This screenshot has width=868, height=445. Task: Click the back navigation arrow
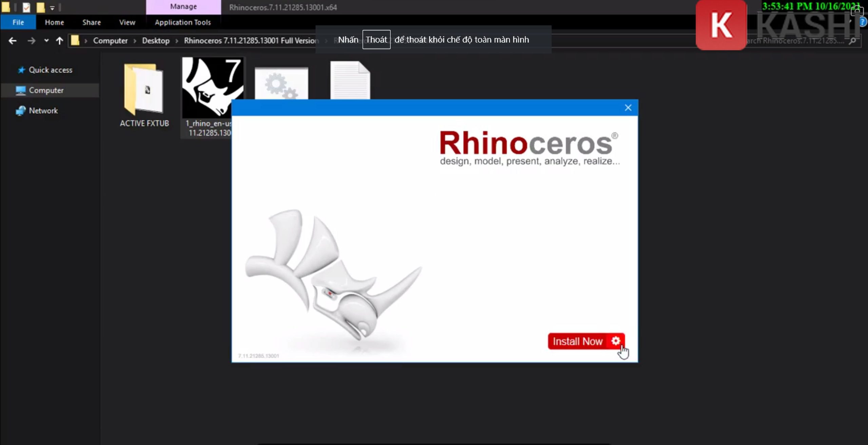(x=13, y=41)
